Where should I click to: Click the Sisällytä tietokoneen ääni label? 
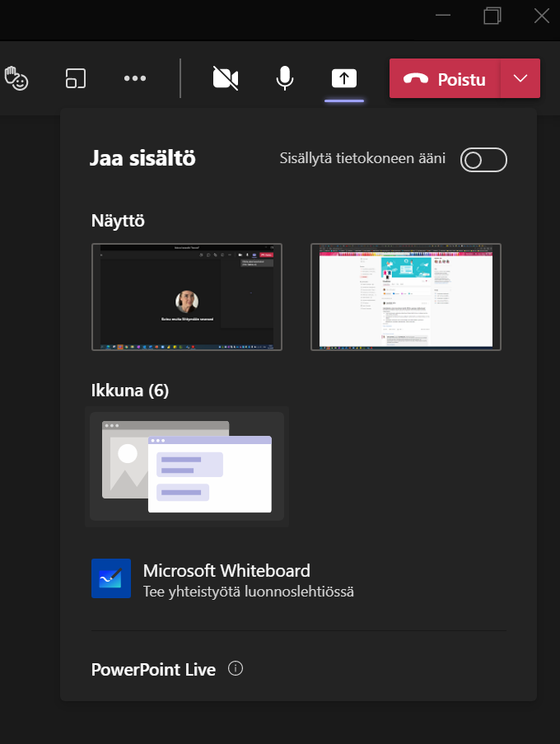pos(362,158)
